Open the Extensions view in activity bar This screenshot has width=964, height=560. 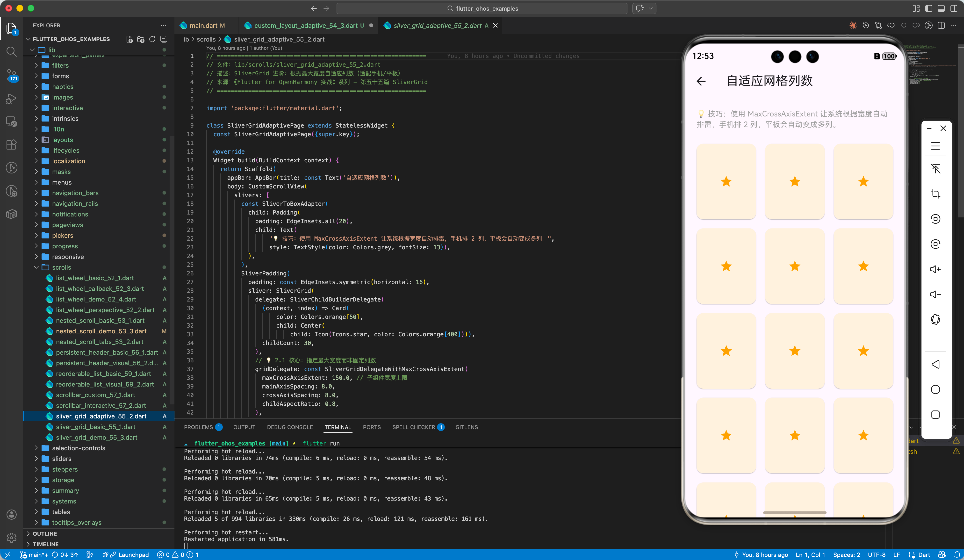[12, 144]
